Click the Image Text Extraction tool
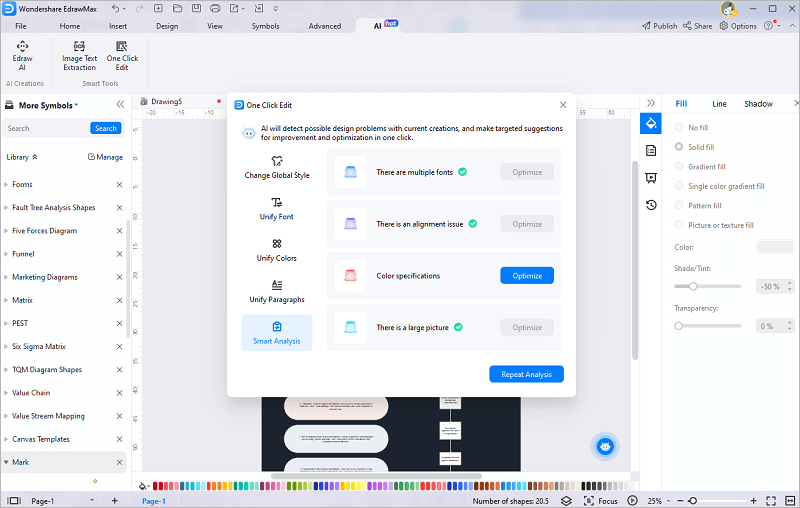800x508 pixels. 79,55
